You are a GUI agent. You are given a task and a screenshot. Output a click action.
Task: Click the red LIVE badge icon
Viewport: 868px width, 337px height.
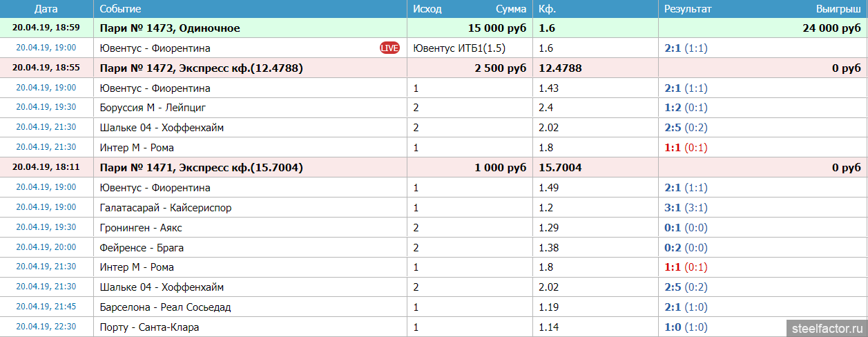click(389, 48)
